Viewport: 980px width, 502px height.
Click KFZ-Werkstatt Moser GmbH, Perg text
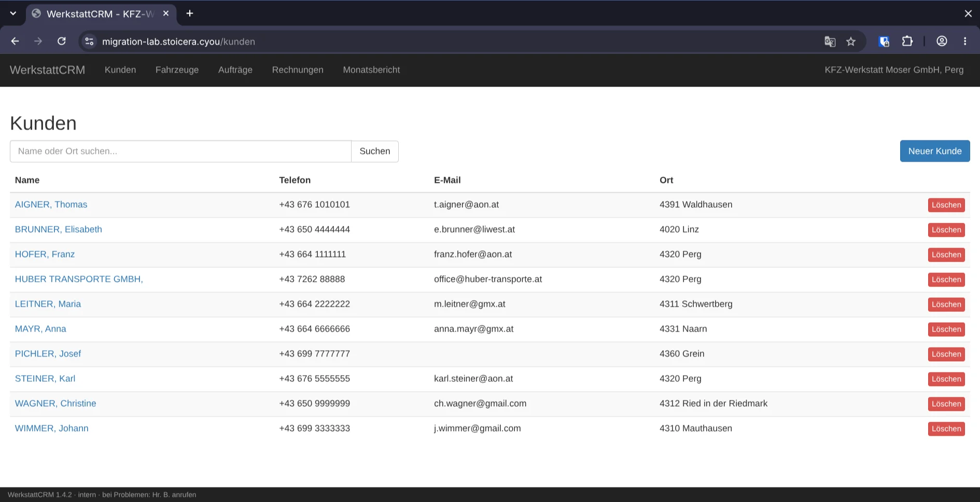click(x=894, y=70)
